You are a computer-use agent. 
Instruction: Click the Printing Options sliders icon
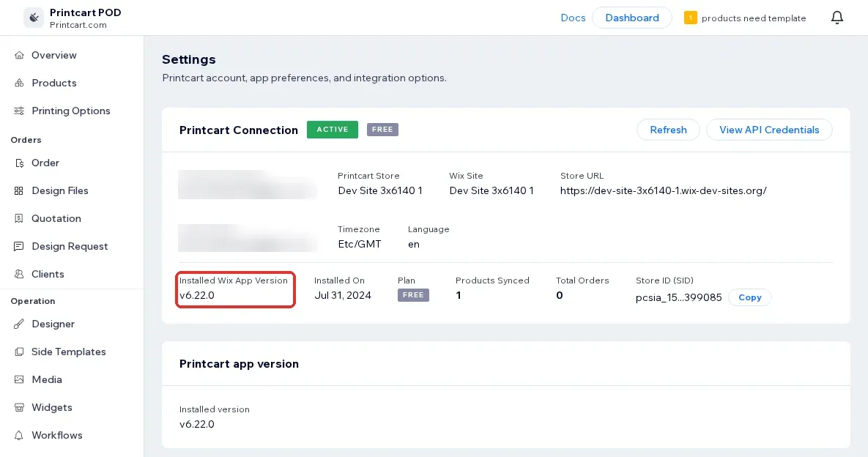coord(19,111)
